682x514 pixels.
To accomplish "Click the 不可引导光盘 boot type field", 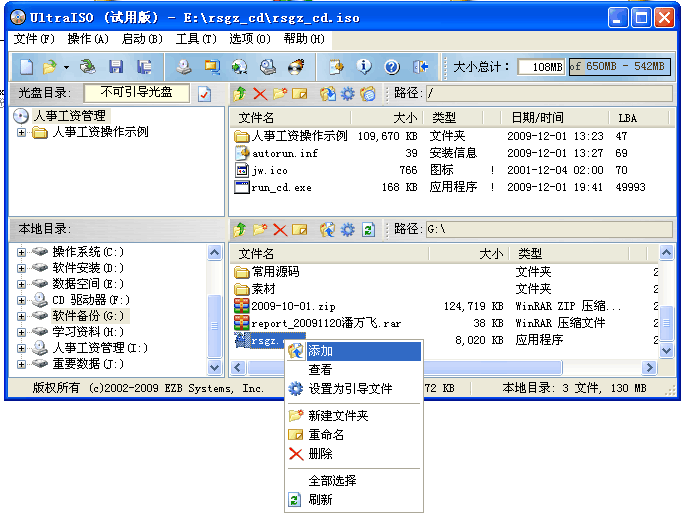I will [137, 93].
